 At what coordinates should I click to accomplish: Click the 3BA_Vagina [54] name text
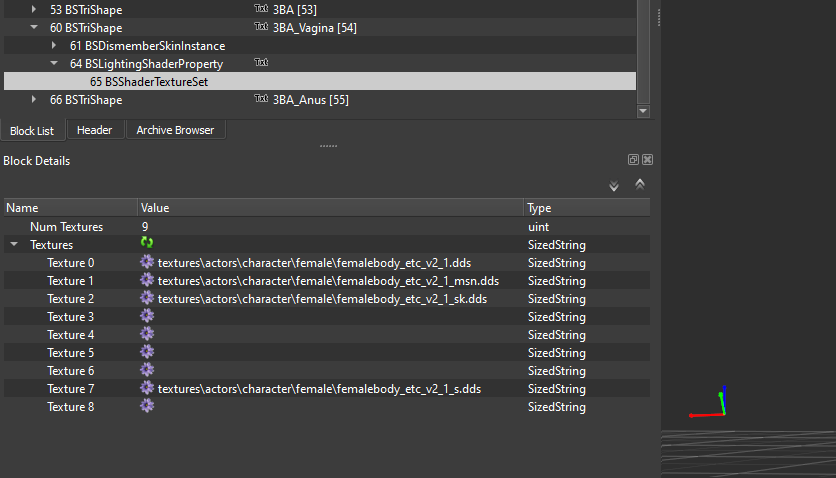click(315, 28)
